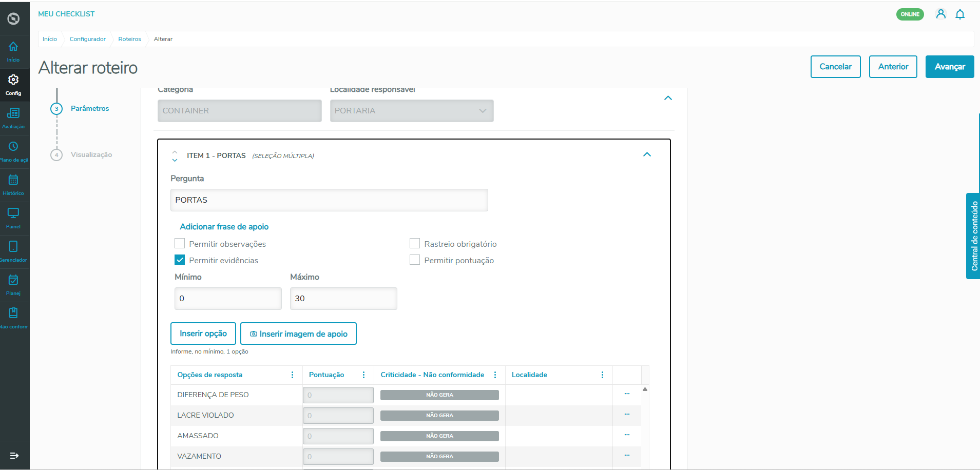980x470 pixels.
Task: Collapse the category section chevron
Action: click(668, 98)
